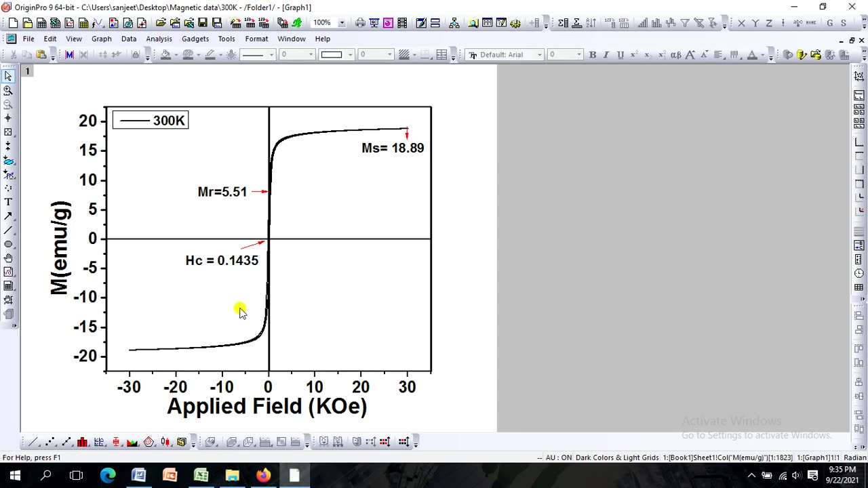Click the New Function plot icon
The width and height of the screenshot is (868, 488).
pyautogui.click(x=98, y=23)
